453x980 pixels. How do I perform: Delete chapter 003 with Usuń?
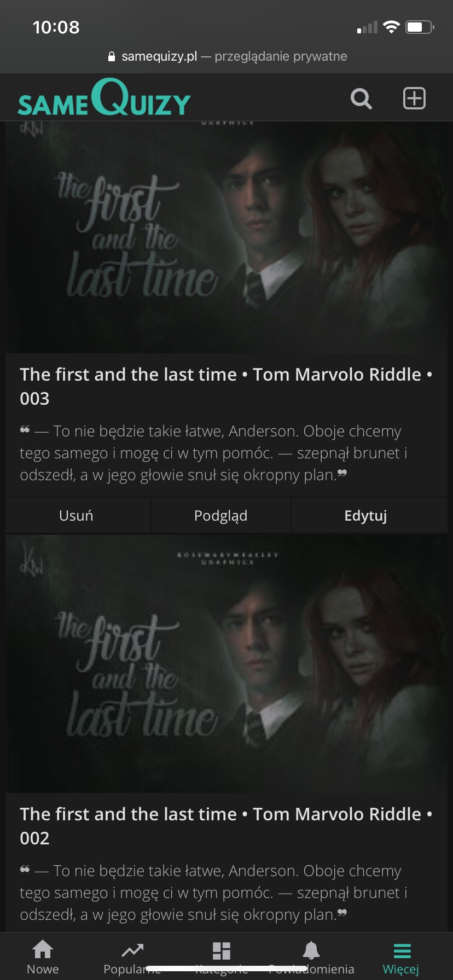(76, 516)
